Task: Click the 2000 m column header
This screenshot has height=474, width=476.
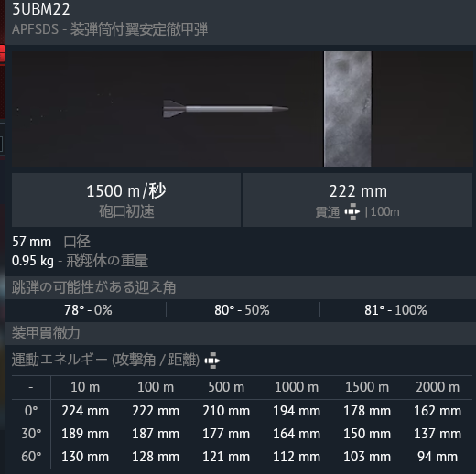Action: [x=438, y=387]
